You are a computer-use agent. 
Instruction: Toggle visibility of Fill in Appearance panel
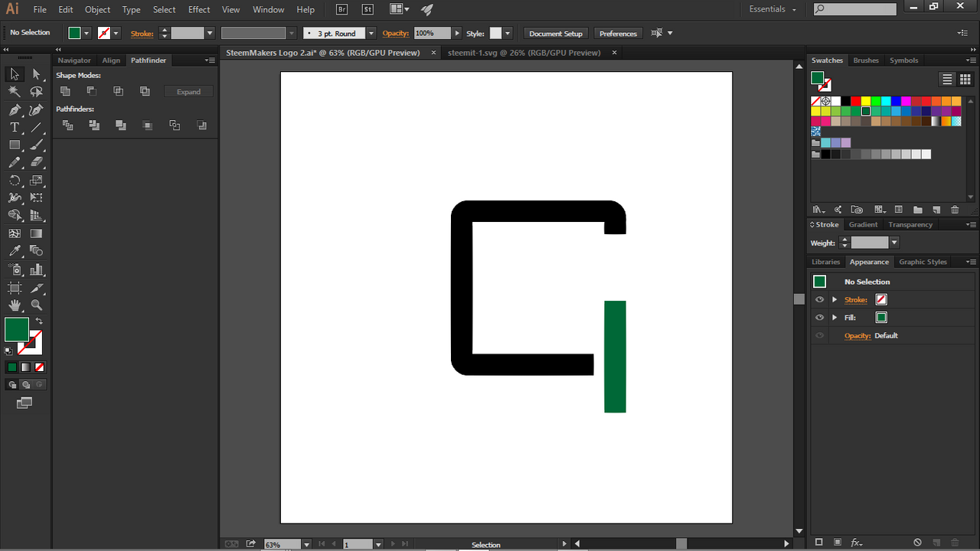(820, 318)
